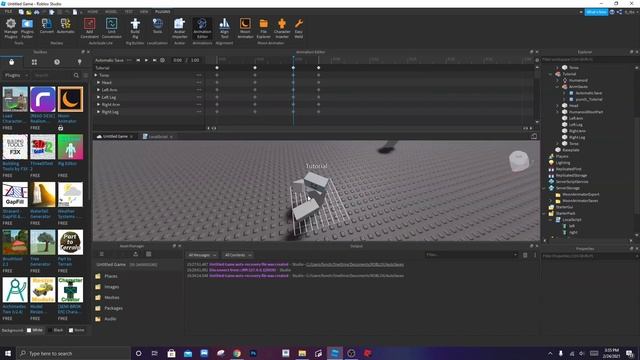Image resolution: width=640 pixels, height=360 pixels.
Task: Select ServerStorage in Explorer
Action: click(567, 188)
